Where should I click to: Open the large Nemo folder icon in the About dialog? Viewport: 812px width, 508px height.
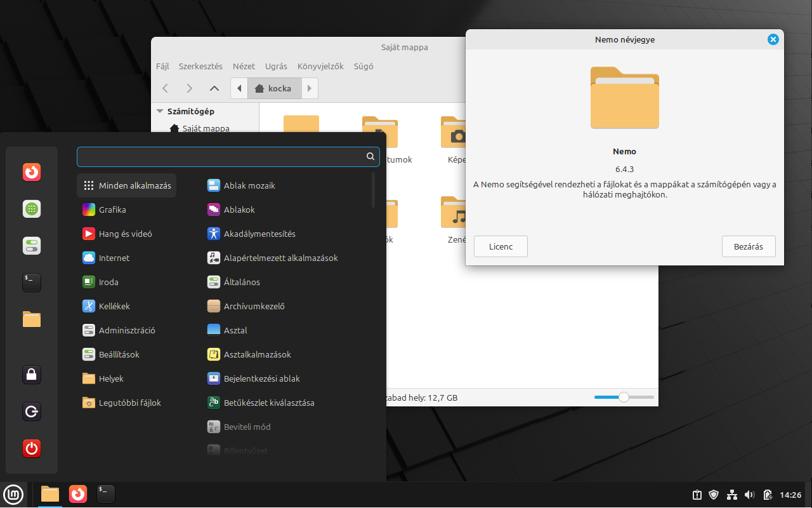click(625, 98)
